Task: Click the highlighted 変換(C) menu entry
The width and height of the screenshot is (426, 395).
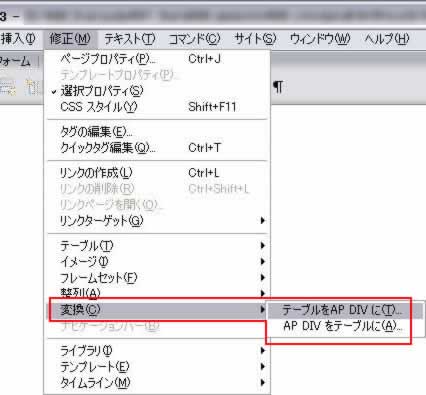Action: [x=157, y=310]
